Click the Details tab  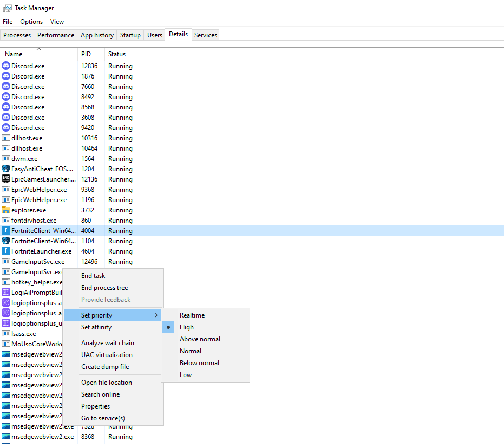tap(179, 34)
